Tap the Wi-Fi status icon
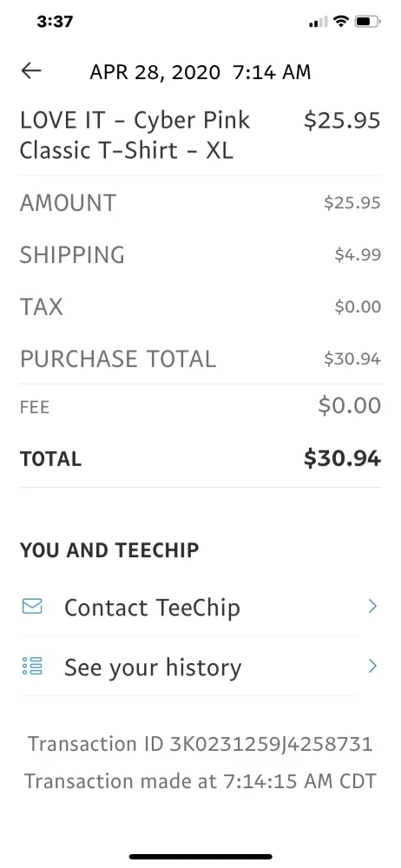401x868 pixels. point(341,22)
